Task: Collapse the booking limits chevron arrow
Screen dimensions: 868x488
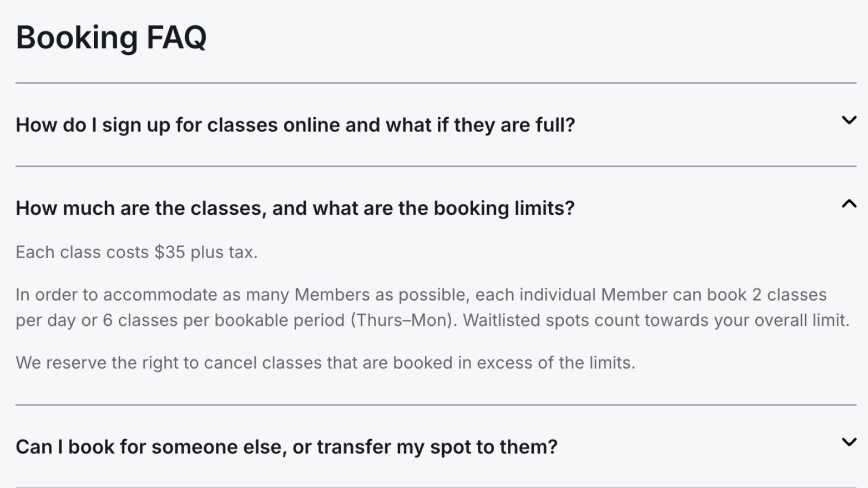Action: pos(848,204)
